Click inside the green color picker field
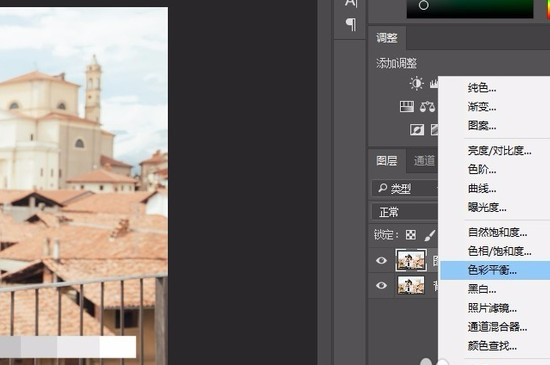This screenshot has width=550, height=365. point(470,8)
